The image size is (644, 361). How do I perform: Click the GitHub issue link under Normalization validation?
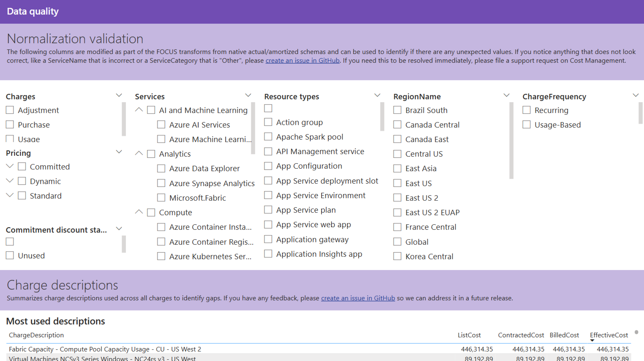(x=302, y=61)
